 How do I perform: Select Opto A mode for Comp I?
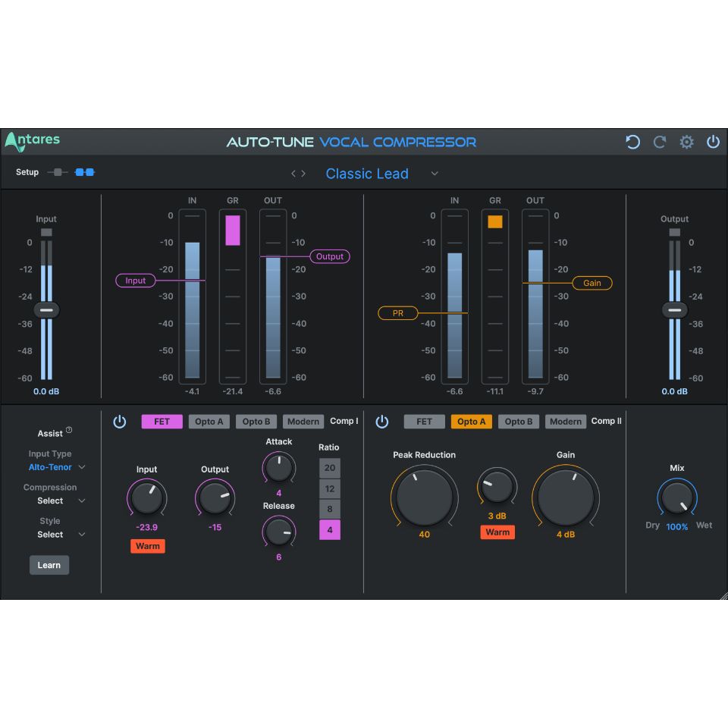[209, 421]
